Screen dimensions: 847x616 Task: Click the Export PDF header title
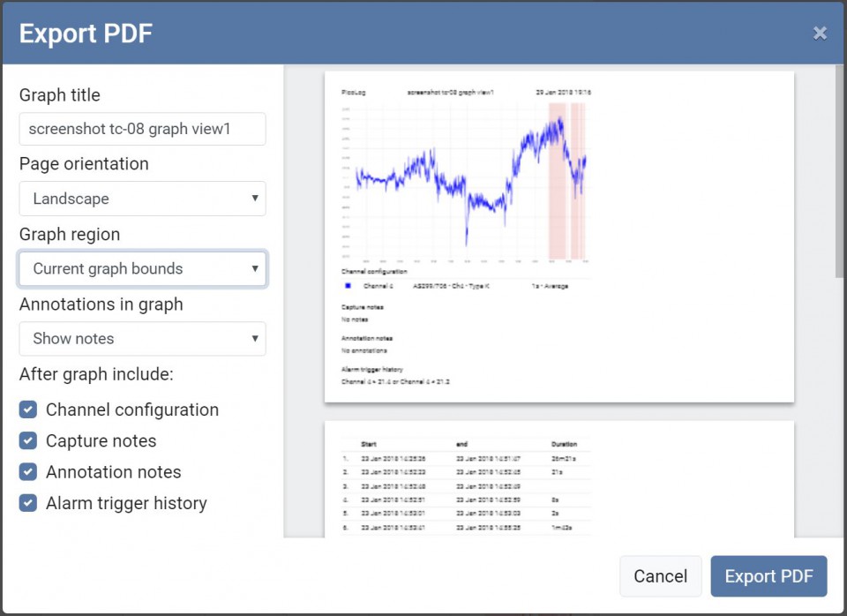86,34
